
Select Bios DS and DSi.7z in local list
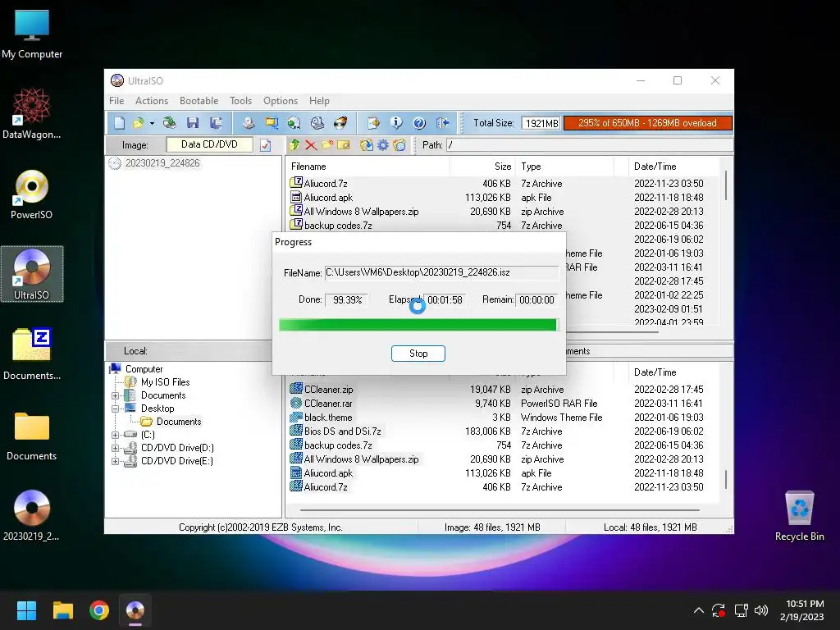pyautogui.click(x=342, y=431)
